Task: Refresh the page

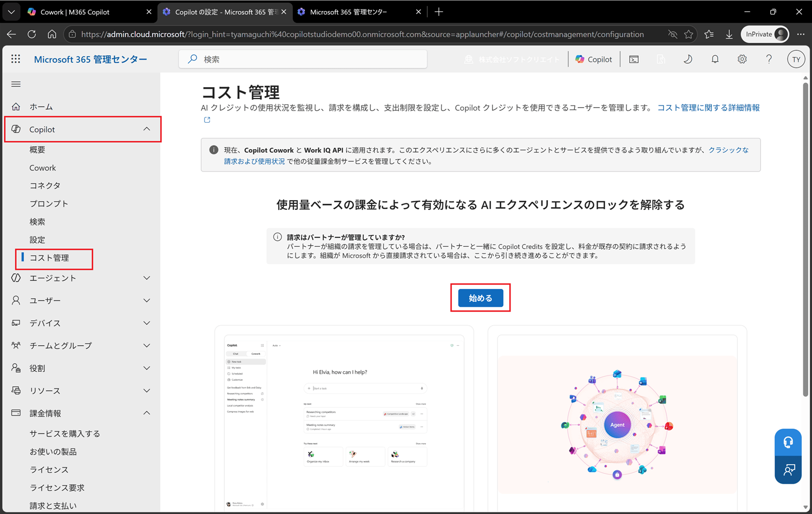Action: click(31, 34)
